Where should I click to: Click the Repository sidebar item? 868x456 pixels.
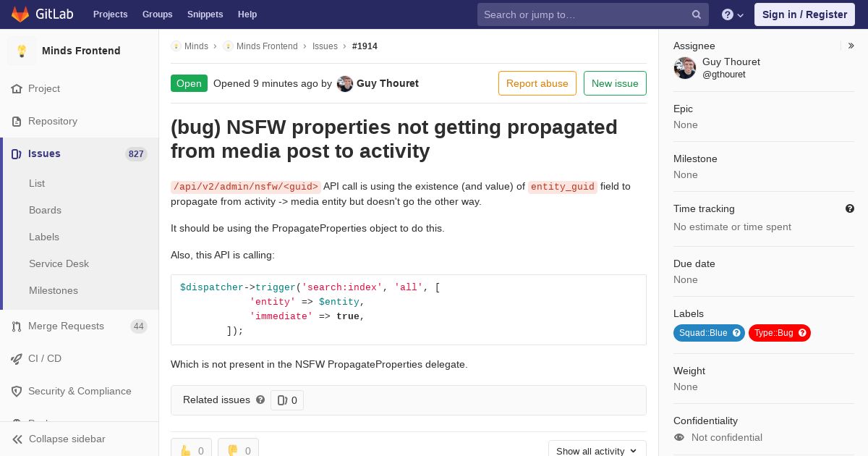pyautogui.click(x=80, y=121)
